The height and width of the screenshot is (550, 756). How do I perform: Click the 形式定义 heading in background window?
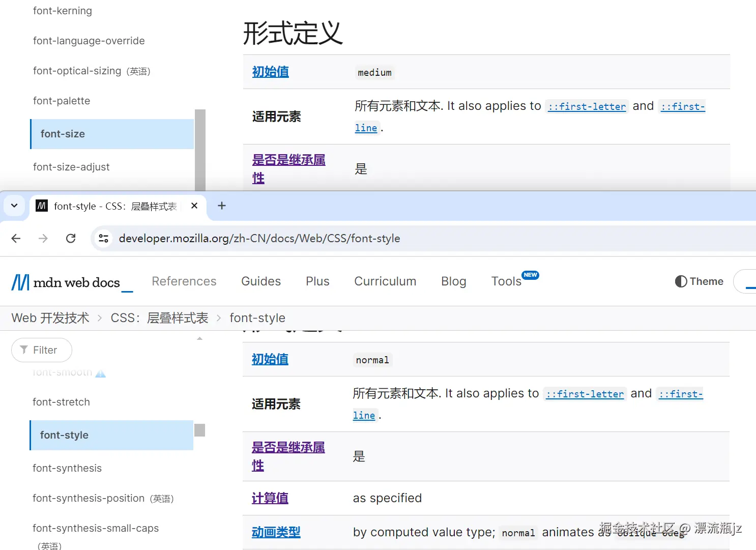pos(293,33)
